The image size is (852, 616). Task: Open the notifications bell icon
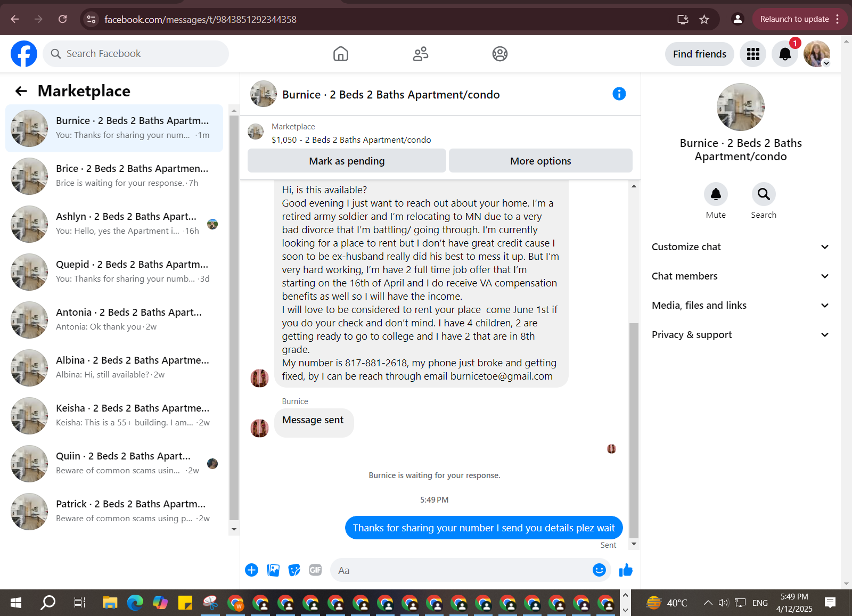point(785,54)
